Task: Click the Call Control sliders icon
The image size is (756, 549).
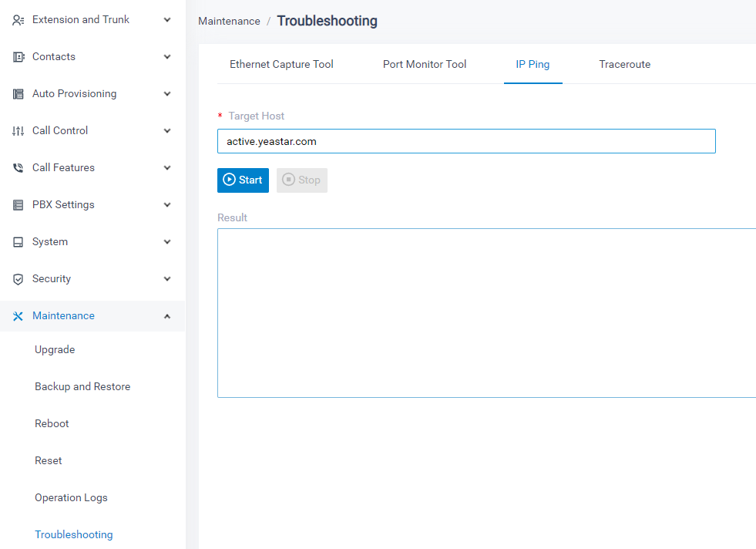Action: (18, 131)
